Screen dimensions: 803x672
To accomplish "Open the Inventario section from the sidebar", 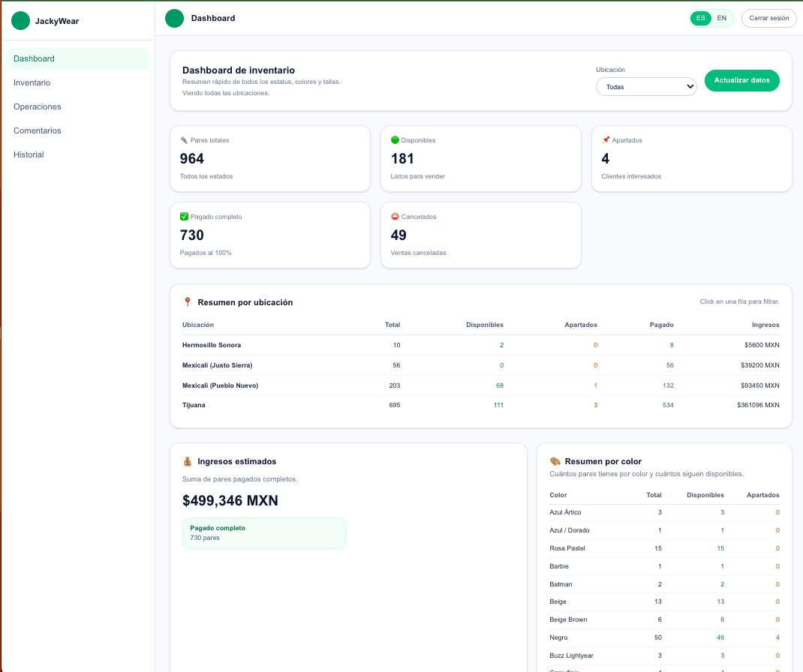I will 32,82.
